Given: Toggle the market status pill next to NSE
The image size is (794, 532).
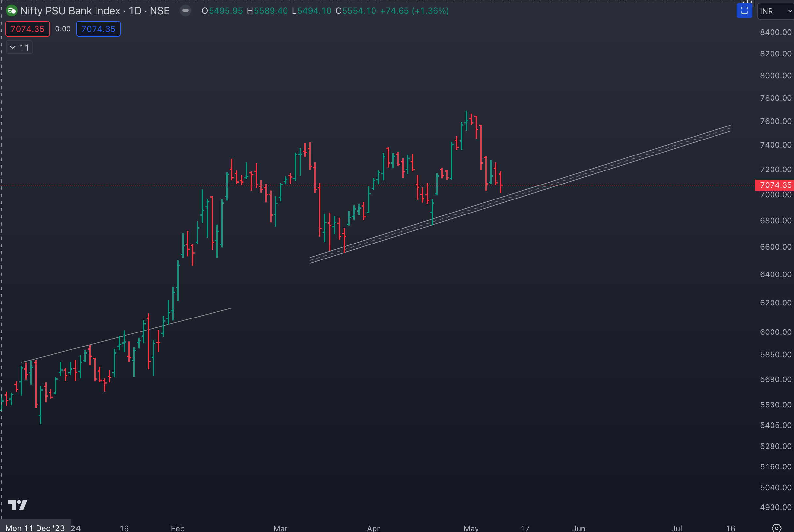Looking at the screenshot, I should tap(185, 11).
